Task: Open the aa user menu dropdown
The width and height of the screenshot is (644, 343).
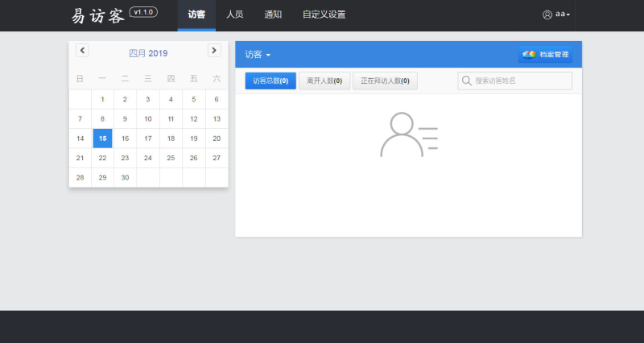Action: pos(562,14)
